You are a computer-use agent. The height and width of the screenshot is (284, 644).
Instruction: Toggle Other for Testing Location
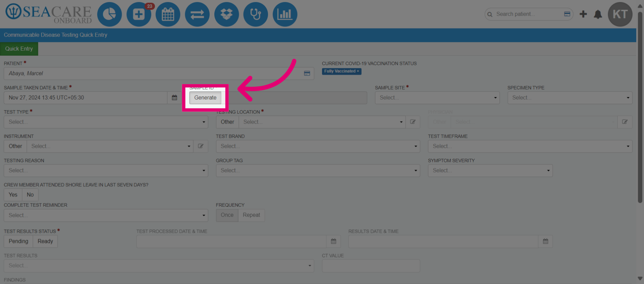pyautogui.click(x=227, y=122)
